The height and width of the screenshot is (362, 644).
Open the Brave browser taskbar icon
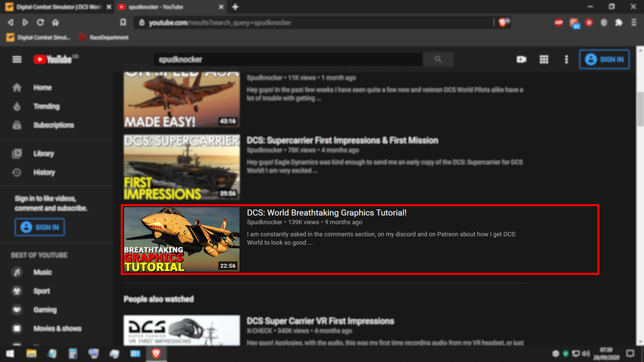pyautogui.click(x=156, y=354)
